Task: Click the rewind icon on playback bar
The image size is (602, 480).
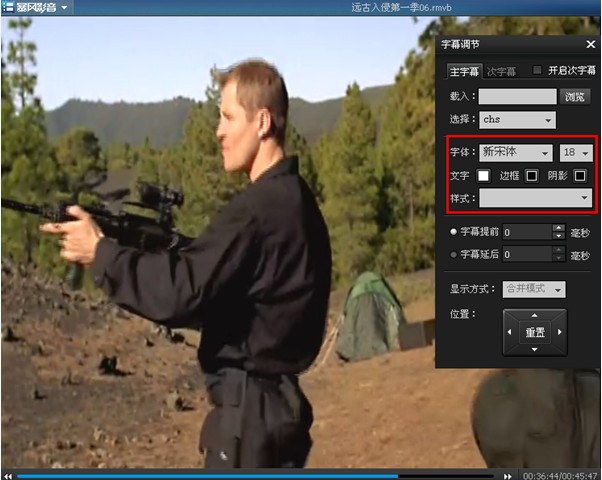Action: (x=8, y=476)
